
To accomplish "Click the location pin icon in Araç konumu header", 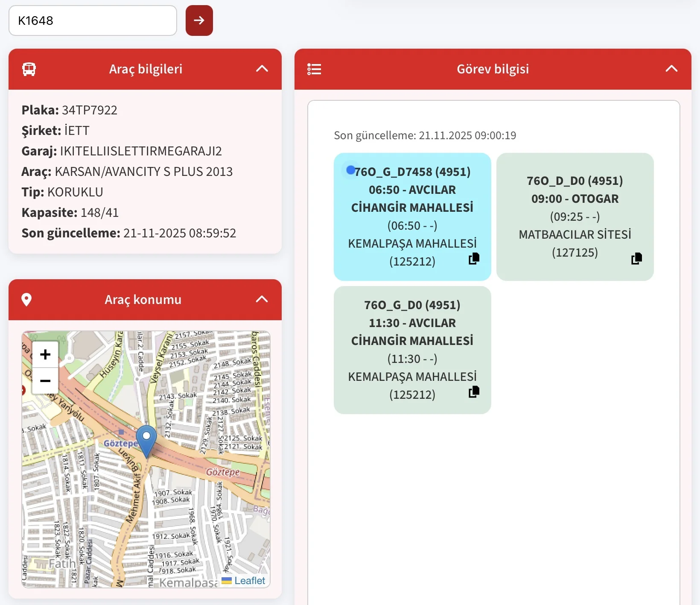I will click(x=26, y=300).
